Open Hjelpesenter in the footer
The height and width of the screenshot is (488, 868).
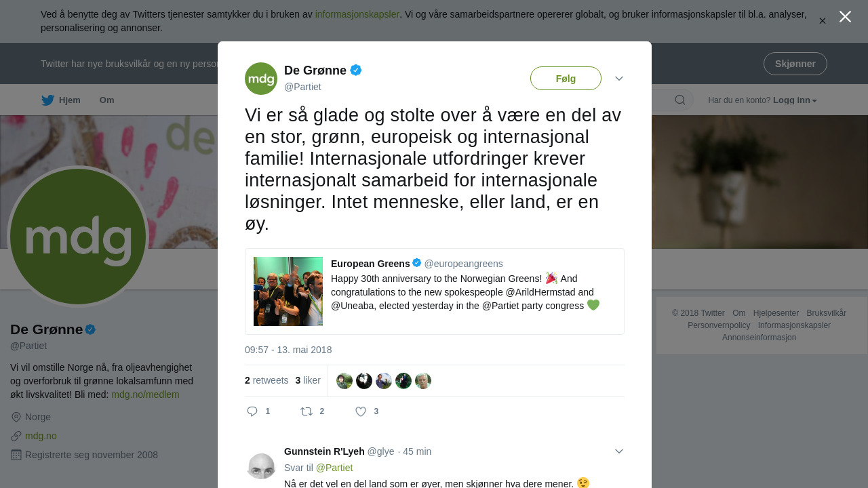click(x=776, y=313)
